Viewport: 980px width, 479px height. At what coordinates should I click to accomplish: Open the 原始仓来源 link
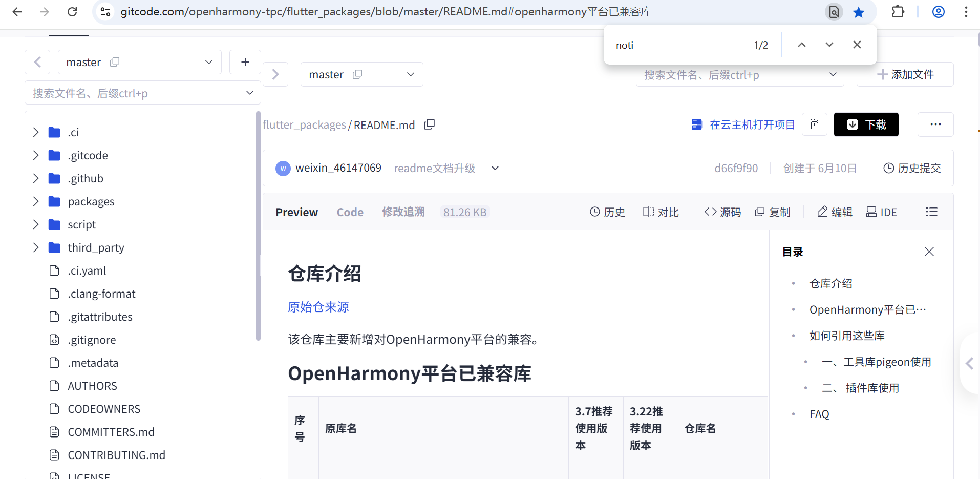click(x=318, y=307)
